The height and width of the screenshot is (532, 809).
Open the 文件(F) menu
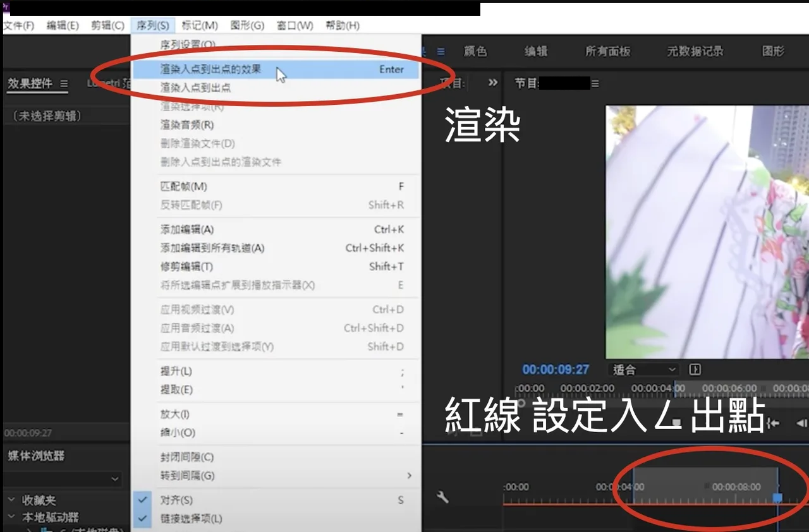[x=19, y=25]
